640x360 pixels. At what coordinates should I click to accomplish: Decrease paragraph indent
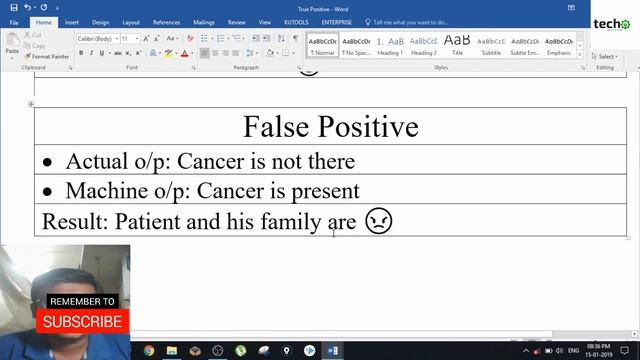[256, 38]
